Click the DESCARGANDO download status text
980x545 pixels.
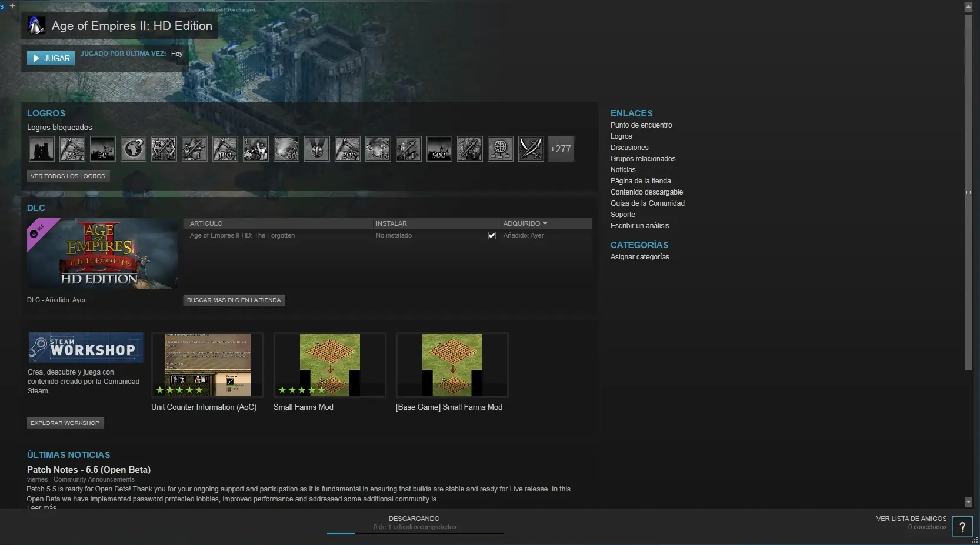coord(414,519)
